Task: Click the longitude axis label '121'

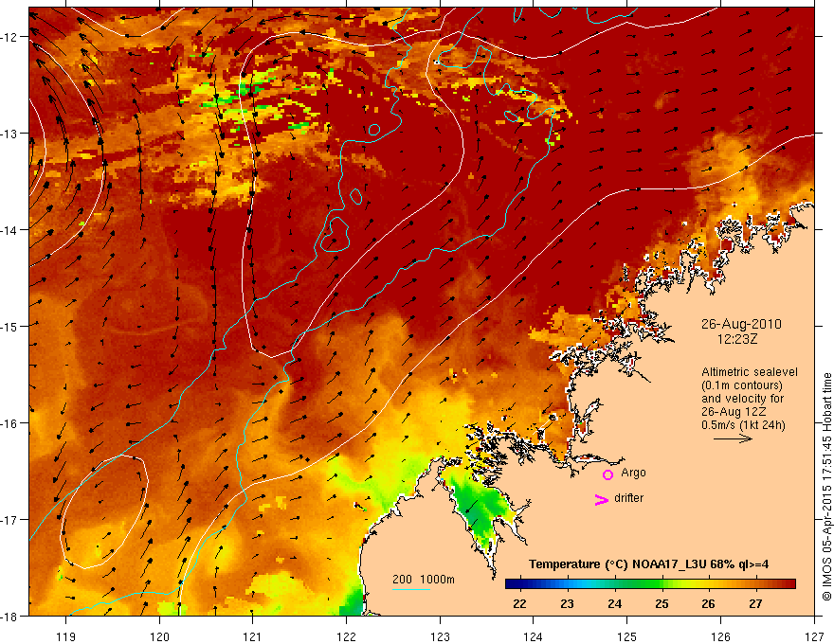Action: point(253,636)
